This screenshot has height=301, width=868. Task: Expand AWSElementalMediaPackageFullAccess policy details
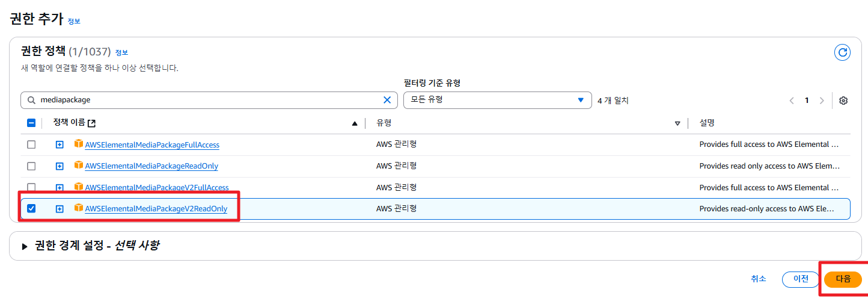pyautogui.click(x=60, y=144)
